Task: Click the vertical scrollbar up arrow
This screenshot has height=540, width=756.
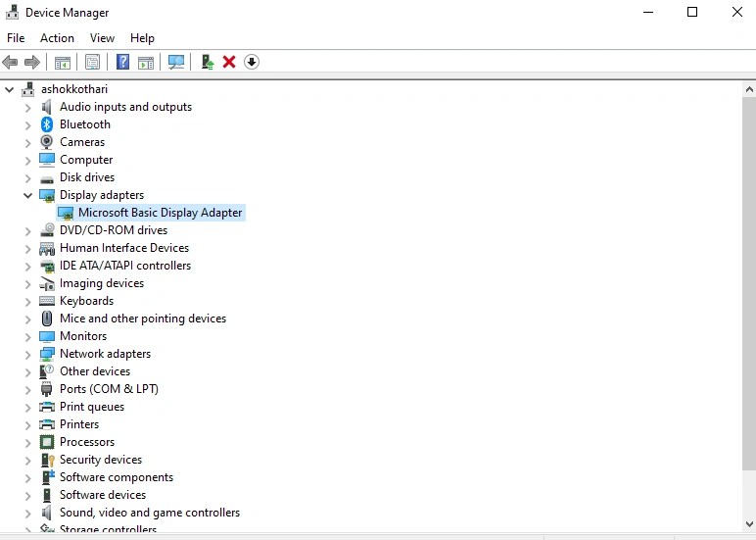Action: point(749,89)
